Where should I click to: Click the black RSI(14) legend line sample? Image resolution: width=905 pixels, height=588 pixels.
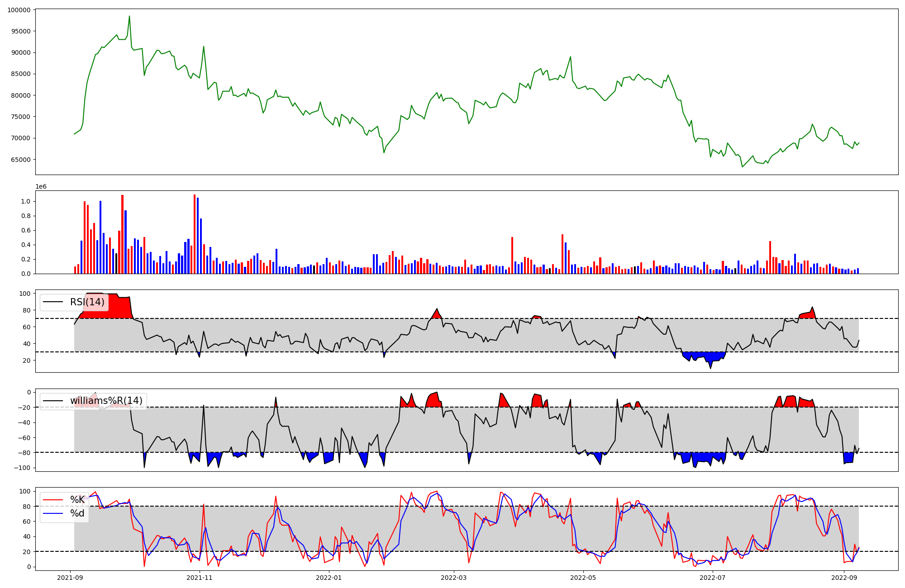tap(53, 302)
